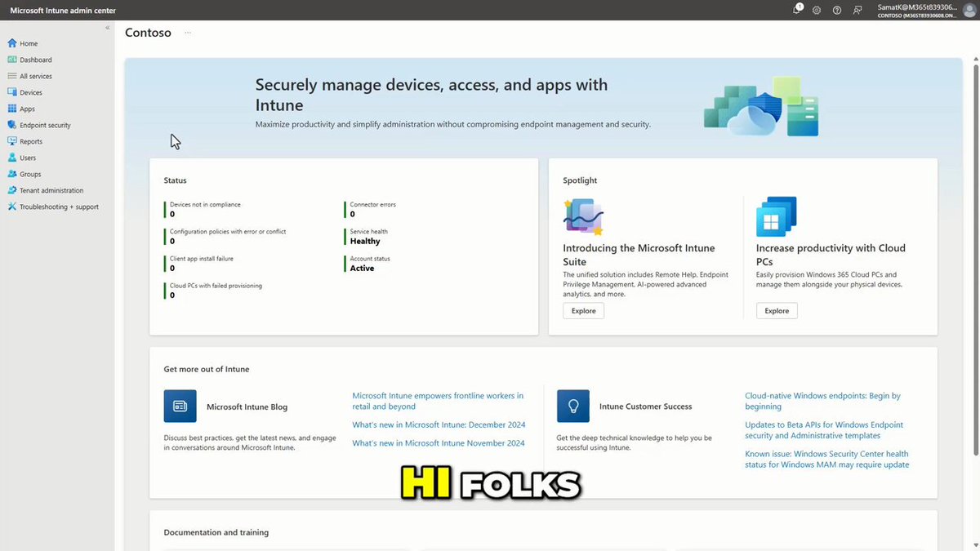Viewport: 980px width, 551px height.
Task: Open the help question mark icon
Action: point(837,10)
